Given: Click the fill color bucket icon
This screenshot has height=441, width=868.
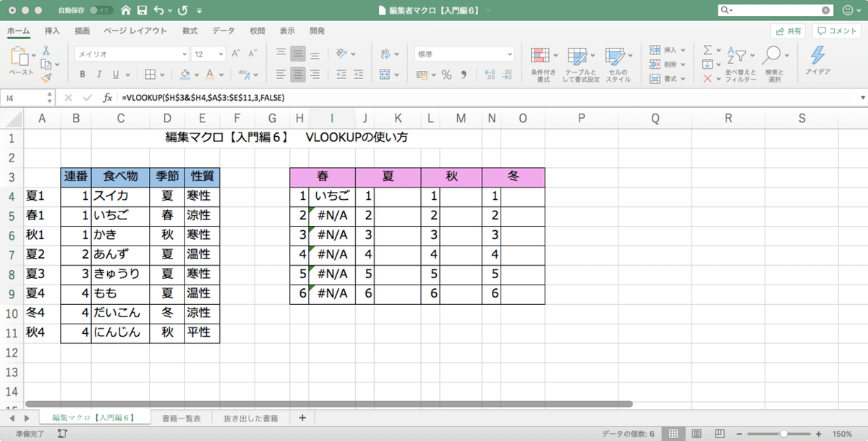Looking at the screenshot, I should pyautogui.click(x=184, y=74).
